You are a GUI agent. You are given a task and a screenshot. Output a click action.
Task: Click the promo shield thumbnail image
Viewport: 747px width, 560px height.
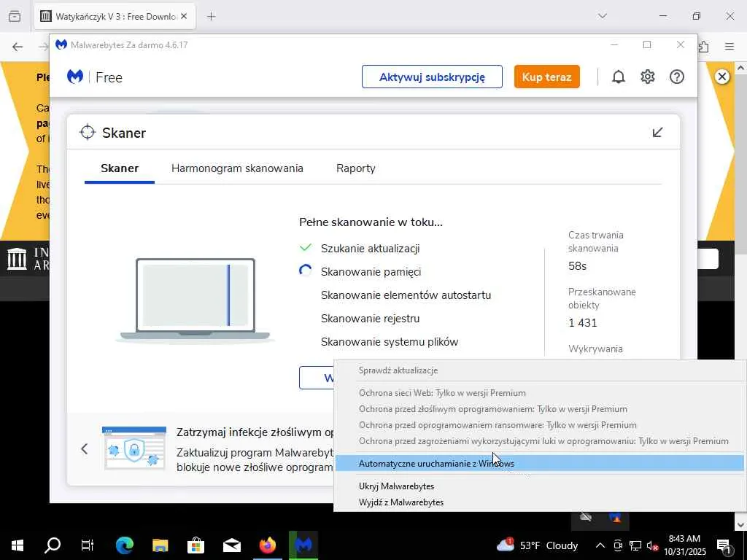(134, 448)
